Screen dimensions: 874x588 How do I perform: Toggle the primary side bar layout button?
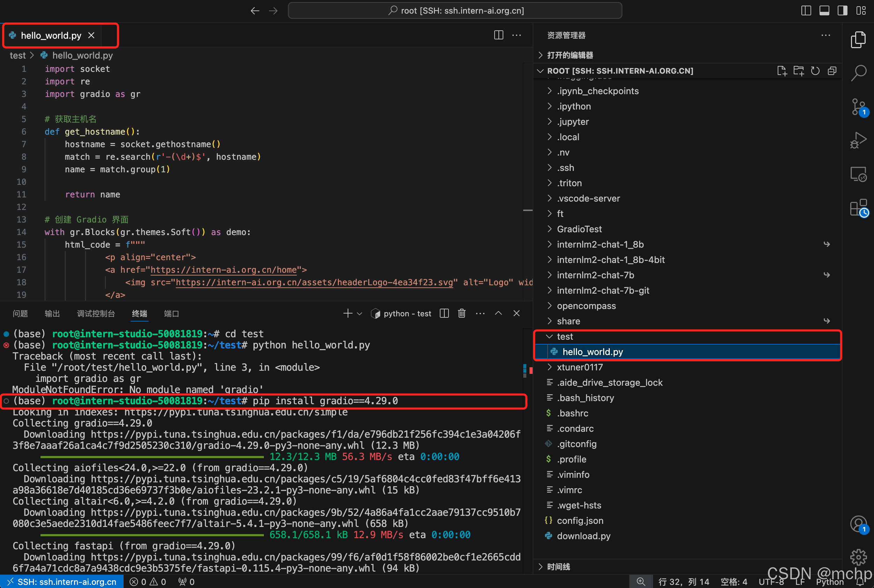[806, 10]
